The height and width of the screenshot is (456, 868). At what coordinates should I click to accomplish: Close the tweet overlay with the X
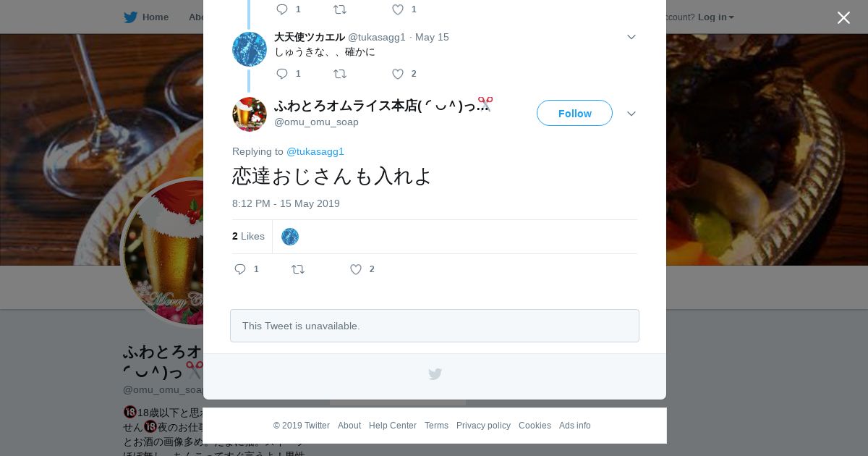pos(843,17)
